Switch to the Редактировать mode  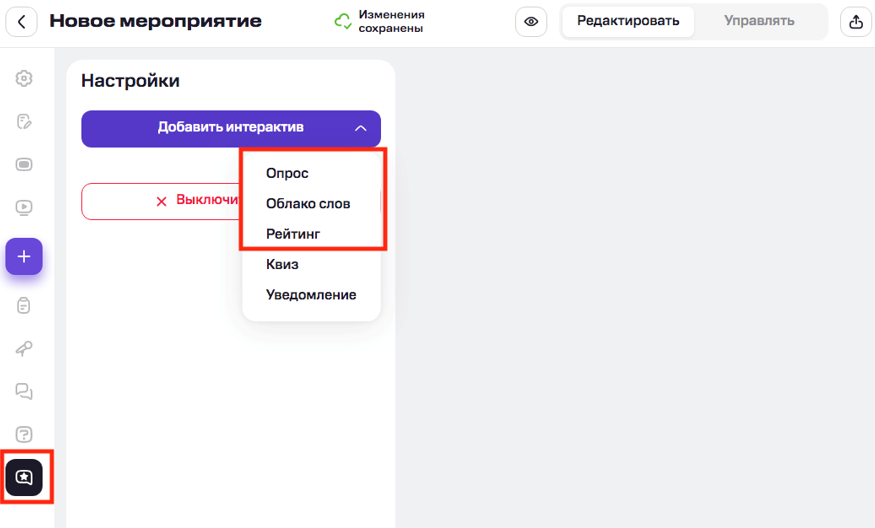(628, 21)
